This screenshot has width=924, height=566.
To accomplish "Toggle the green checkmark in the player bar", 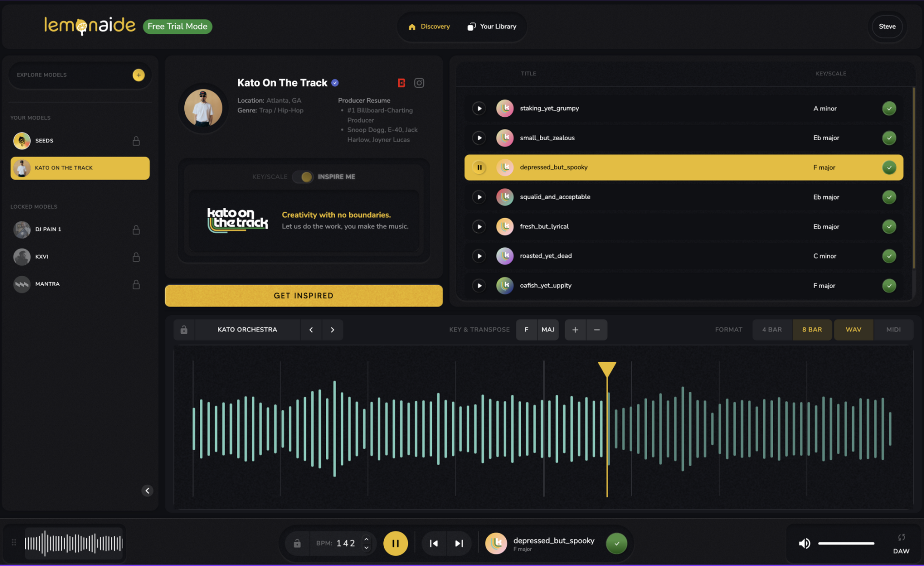I will [617, 543].
